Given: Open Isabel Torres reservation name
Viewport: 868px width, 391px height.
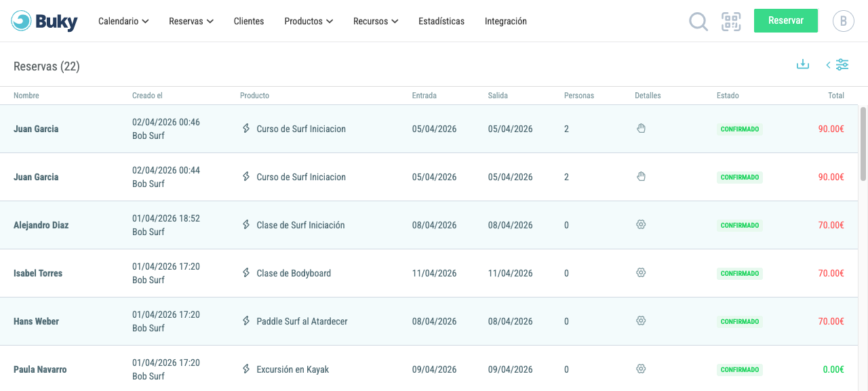Looking at the screenshot, I should [x=38, y=273].
